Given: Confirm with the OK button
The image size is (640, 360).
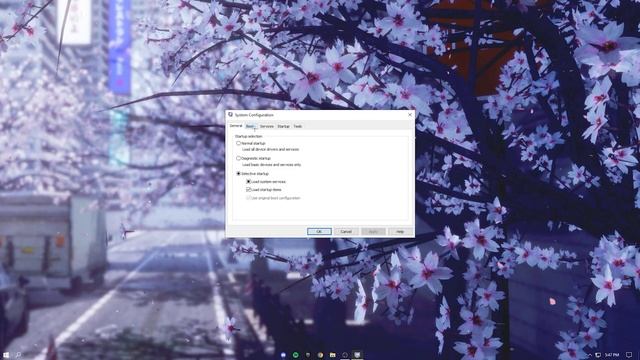Looking at the screenshot, I should tap(319, 231).
